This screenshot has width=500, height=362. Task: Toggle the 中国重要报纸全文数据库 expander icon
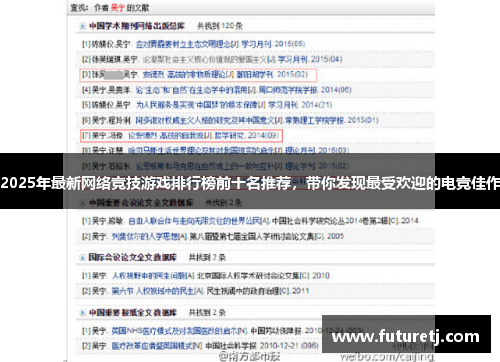82,313
